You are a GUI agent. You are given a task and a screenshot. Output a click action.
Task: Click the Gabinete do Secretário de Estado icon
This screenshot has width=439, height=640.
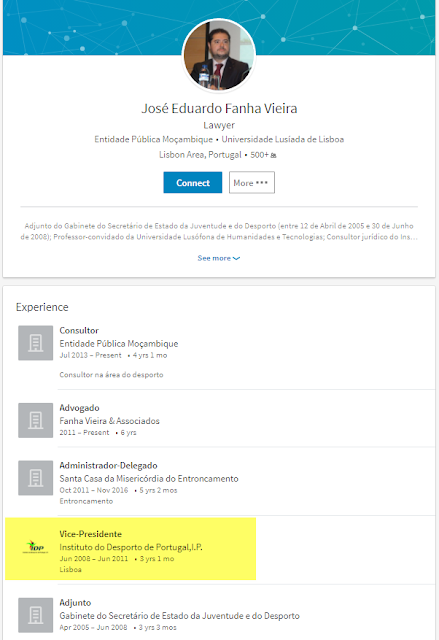click(35, 615)
